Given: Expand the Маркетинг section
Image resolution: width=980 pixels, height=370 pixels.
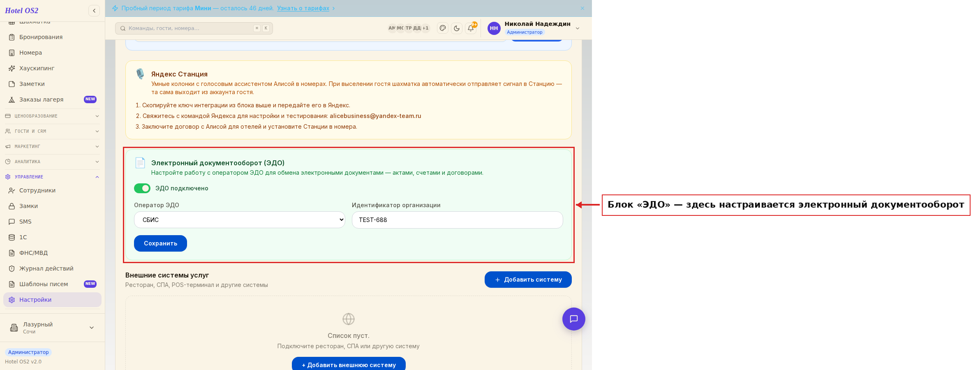Looking at the screenshot, I should pyautogui.click(x=52, y=146).
